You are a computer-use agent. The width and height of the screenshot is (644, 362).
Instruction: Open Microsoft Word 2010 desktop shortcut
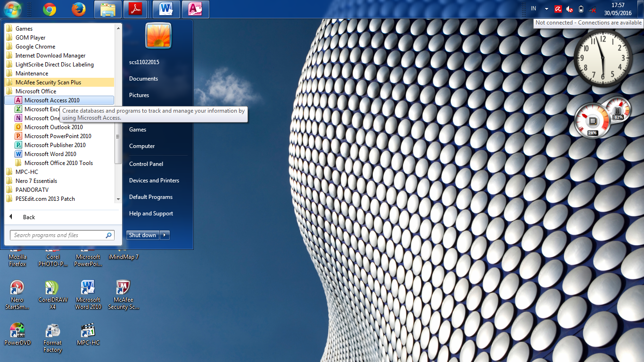(88, 295)
